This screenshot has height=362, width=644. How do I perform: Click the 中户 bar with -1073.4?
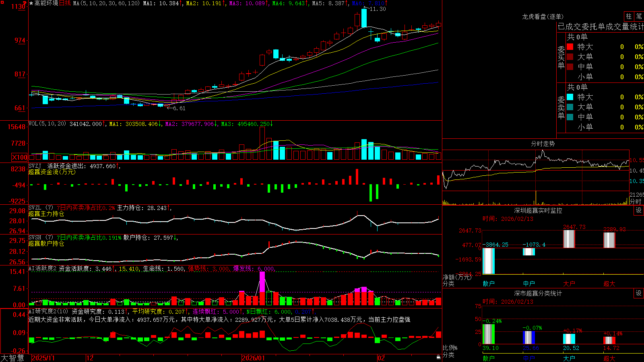coord(529,252)
